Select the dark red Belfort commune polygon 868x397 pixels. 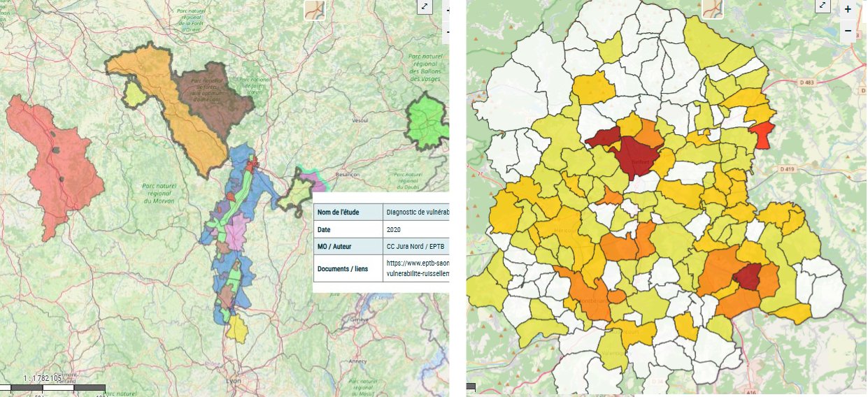tap(636, 157)
